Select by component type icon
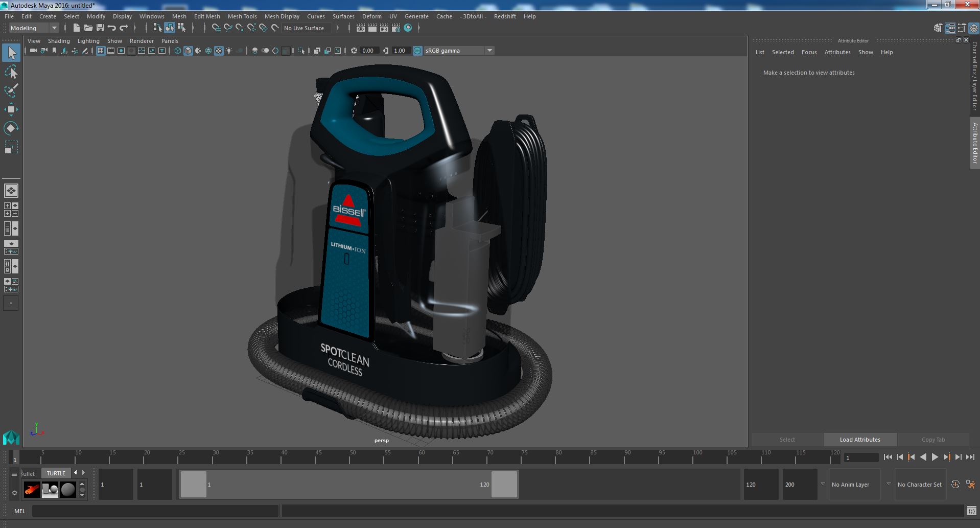 181,28
